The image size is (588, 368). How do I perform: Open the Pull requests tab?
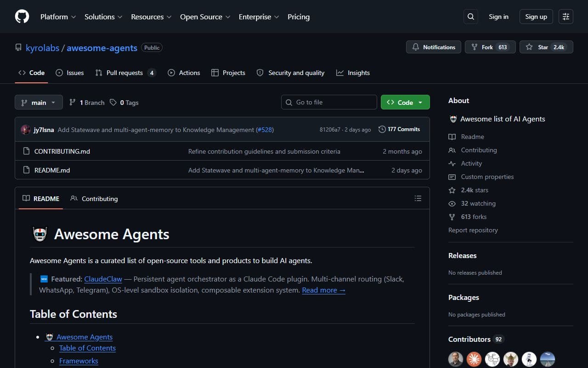(125, 73)
